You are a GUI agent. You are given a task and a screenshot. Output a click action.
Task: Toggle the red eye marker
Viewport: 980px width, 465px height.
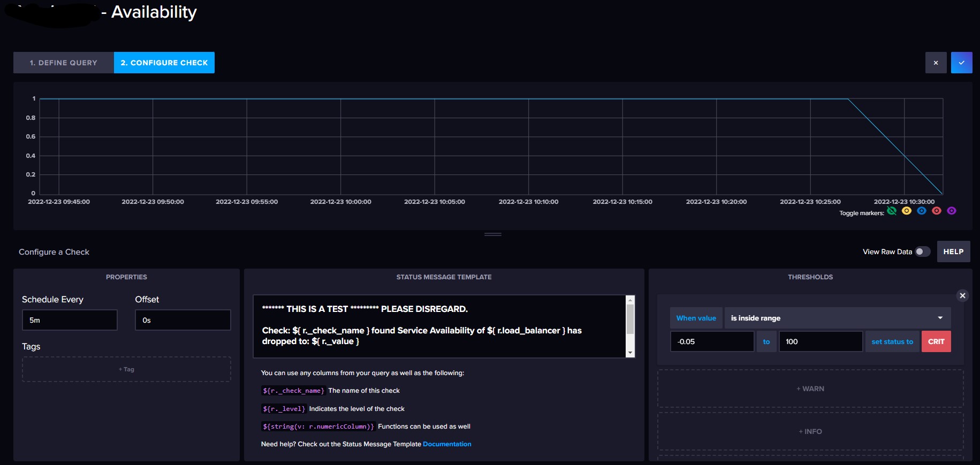point(937,211)
